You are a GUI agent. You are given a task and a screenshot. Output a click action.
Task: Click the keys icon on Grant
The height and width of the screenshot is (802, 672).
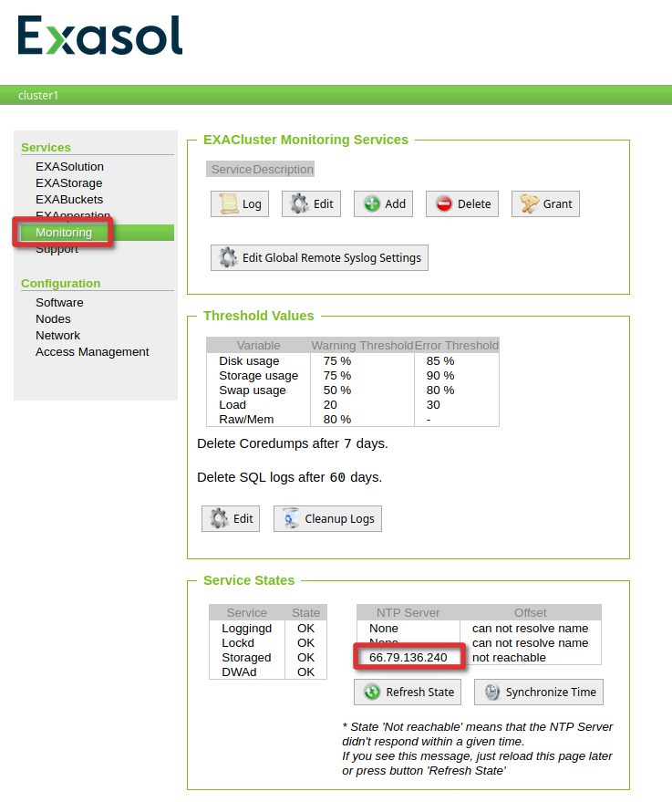pyautogui.click(x=530, y=203)
